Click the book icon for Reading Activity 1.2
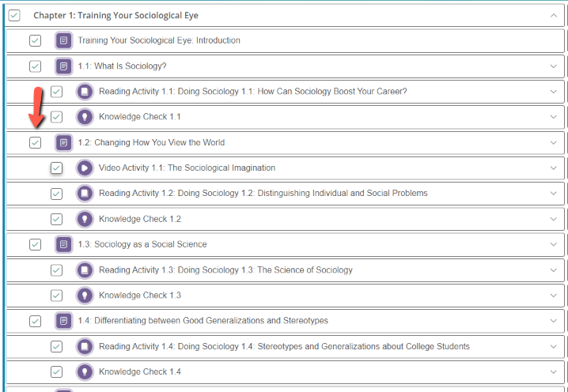This screenshot has height=392, width=568. 85,194
